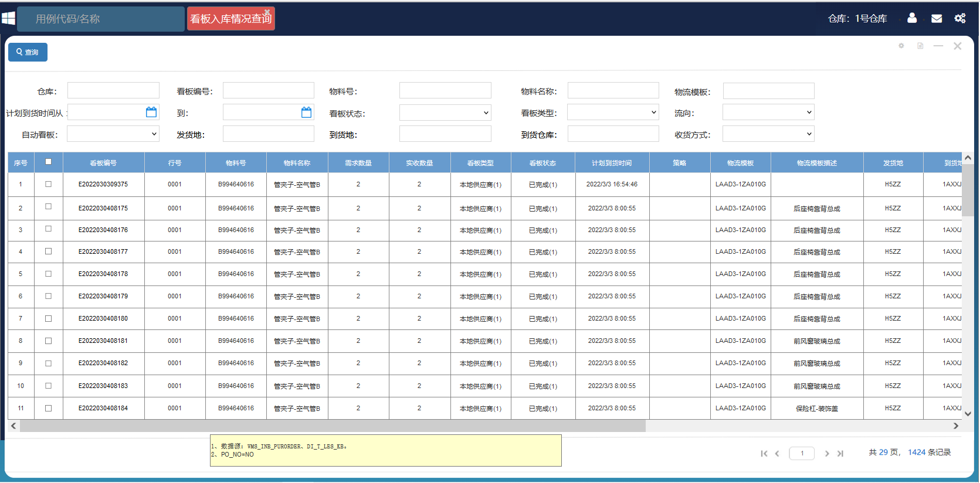The width and height of the screenshot is (980, 483).
Task: Open the 流向 dropdown
Action: pyautogui.click(x=768, y=112)
